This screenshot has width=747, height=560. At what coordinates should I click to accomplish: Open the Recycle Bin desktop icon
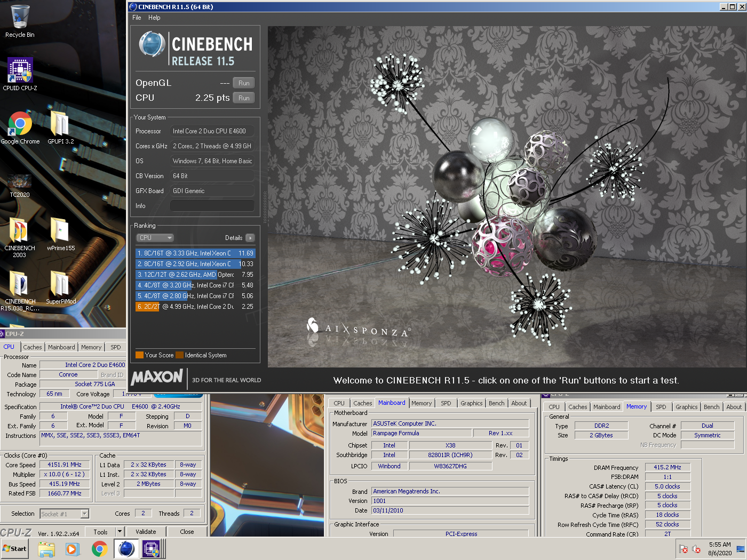tap(20, 21)
